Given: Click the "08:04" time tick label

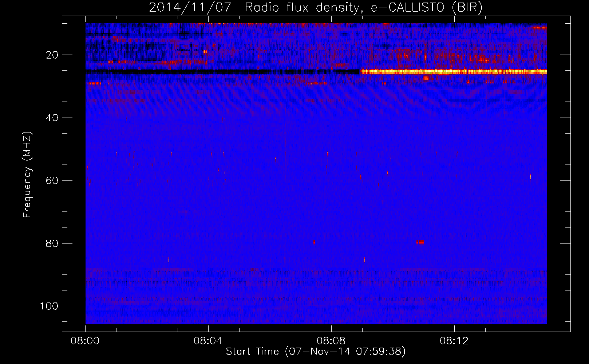Looking at the screenshot, I should click(x=208, y=341).
